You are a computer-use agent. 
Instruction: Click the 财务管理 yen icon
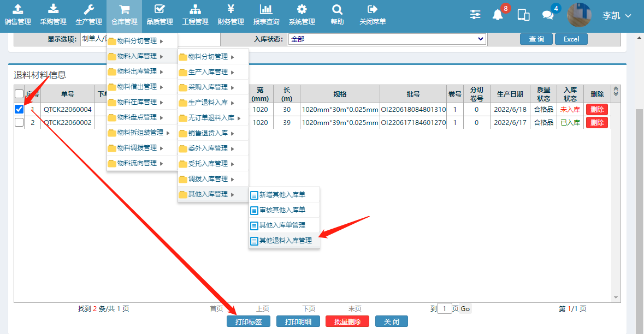tap(231, 9)
